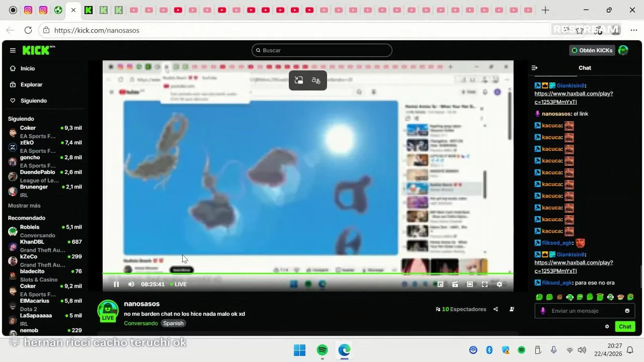Open Windows Start menu

coord(299,350)
